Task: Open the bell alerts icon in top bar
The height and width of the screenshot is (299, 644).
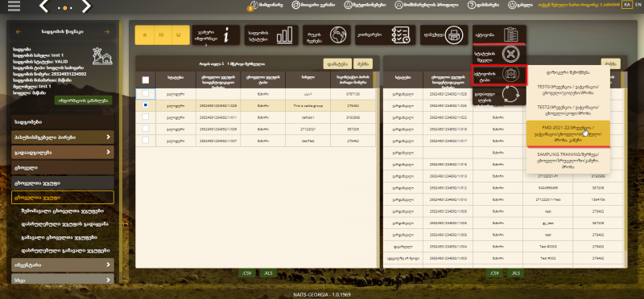Action: (348, 5)
